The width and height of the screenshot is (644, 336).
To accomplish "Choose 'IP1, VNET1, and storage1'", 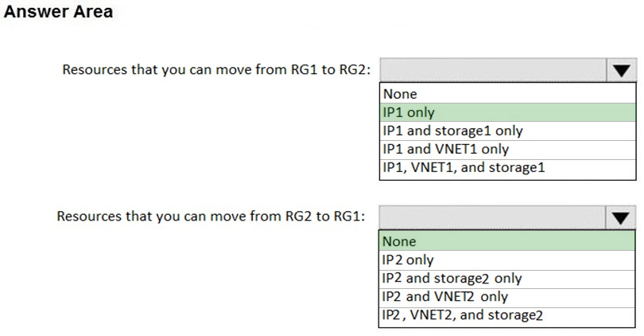I will pyautogui.click(x=507, y=168).
